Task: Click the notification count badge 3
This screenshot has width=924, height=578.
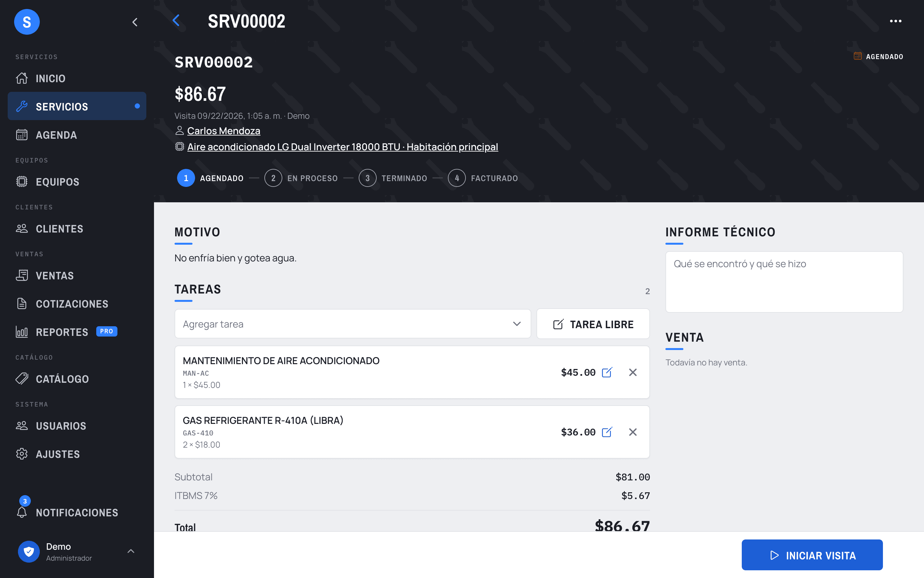Action: click(x=25, y=501)
